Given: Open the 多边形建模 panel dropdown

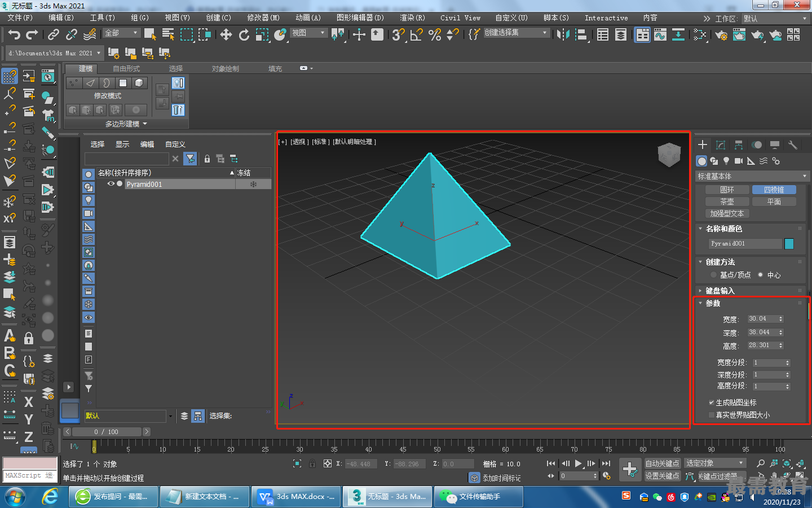Looking at the screenshot, I should coord(126,124).
